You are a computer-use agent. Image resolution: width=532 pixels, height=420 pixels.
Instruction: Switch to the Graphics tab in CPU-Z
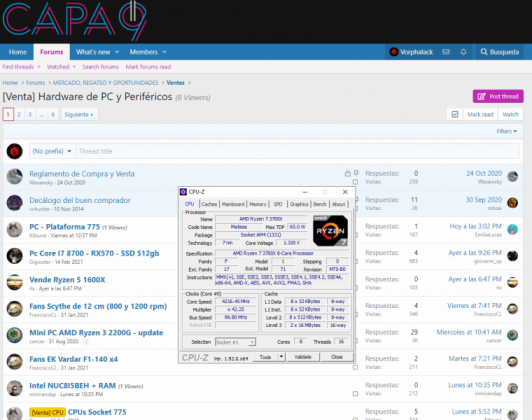(299, 204)
